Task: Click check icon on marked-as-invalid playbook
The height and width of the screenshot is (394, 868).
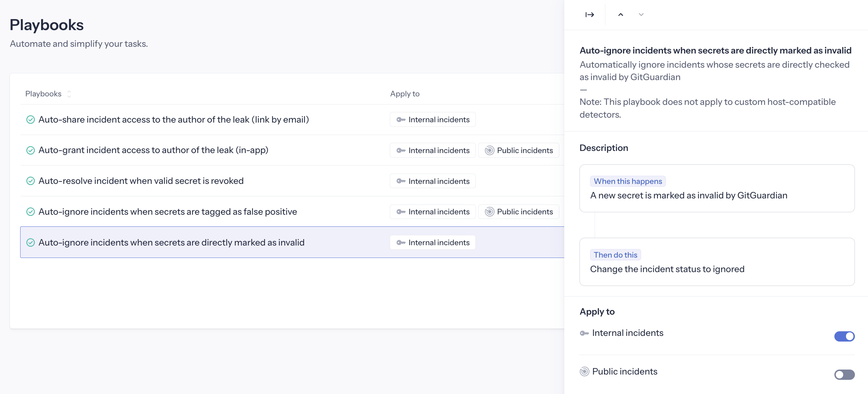Action: pyautogui.click(x=30, y=243)
